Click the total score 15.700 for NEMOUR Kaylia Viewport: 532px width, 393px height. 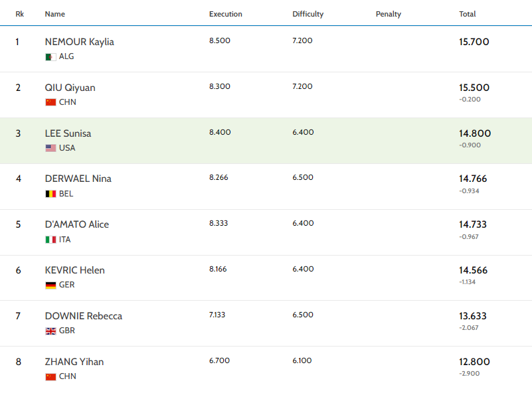coord(474,40)
